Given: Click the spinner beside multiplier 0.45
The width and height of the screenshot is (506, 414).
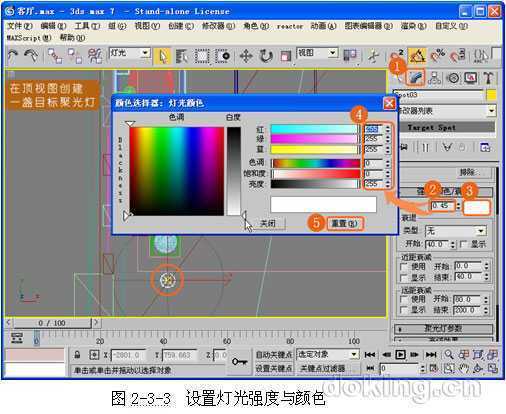Looking at the screenshot, I should [x=458, y=206].
